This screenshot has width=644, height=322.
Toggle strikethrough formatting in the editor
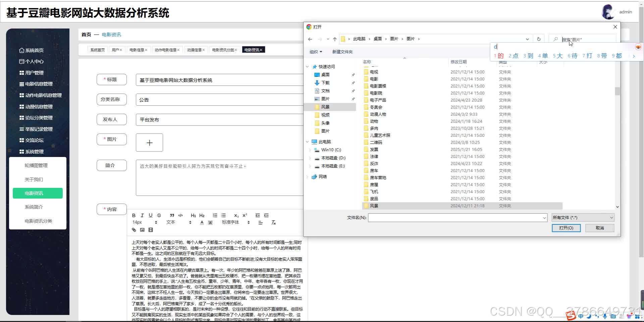159,215
